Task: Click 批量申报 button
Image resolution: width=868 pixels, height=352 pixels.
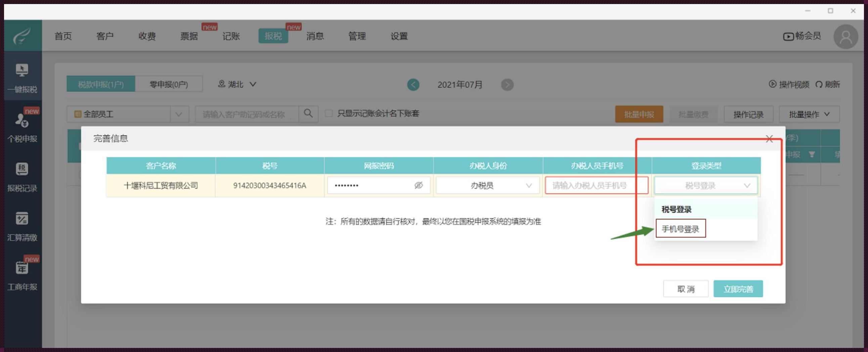Action: click(639, 114)
